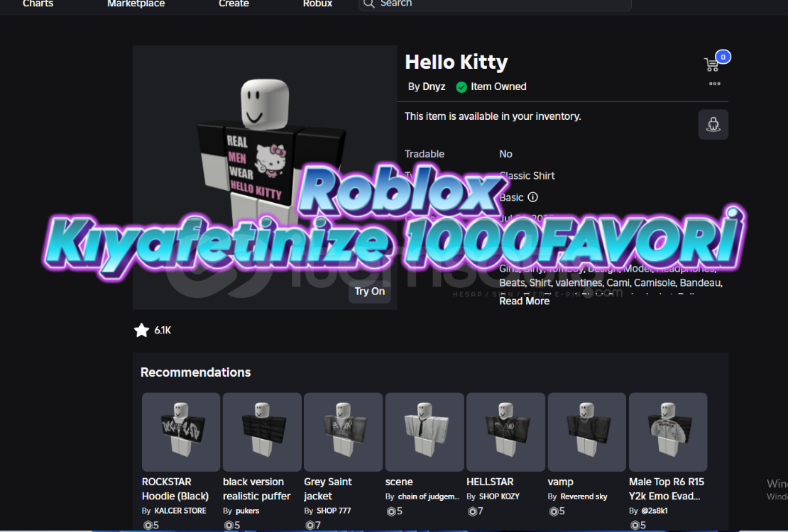Click Grey Saint jacket title
Viewport: 788px width, 532px height.
[x=328, y=489]
